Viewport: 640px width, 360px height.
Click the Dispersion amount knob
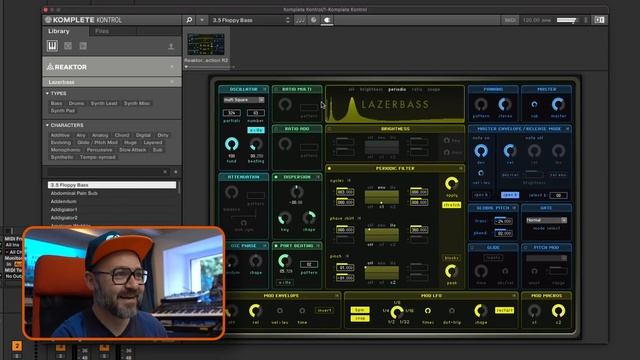(x=297, y=191)
